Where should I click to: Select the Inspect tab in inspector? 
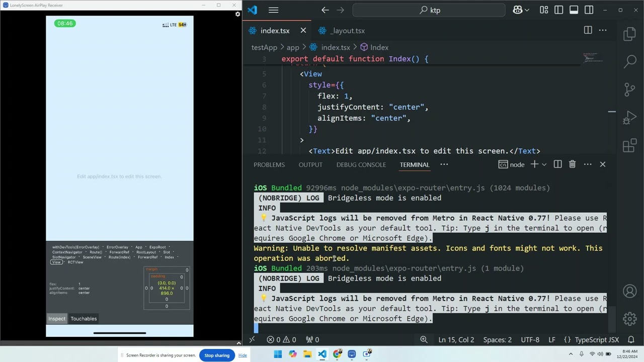(57, 319)
